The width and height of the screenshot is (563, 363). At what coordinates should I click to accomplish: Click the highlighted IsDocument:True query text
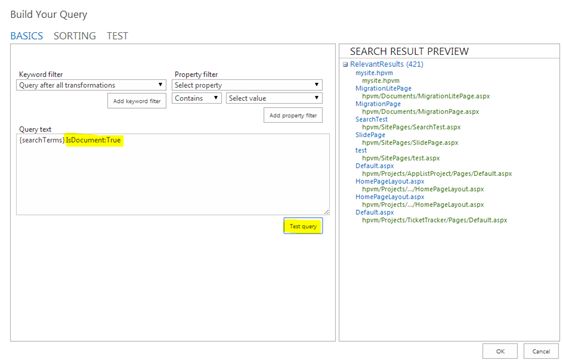coord(93,140)
